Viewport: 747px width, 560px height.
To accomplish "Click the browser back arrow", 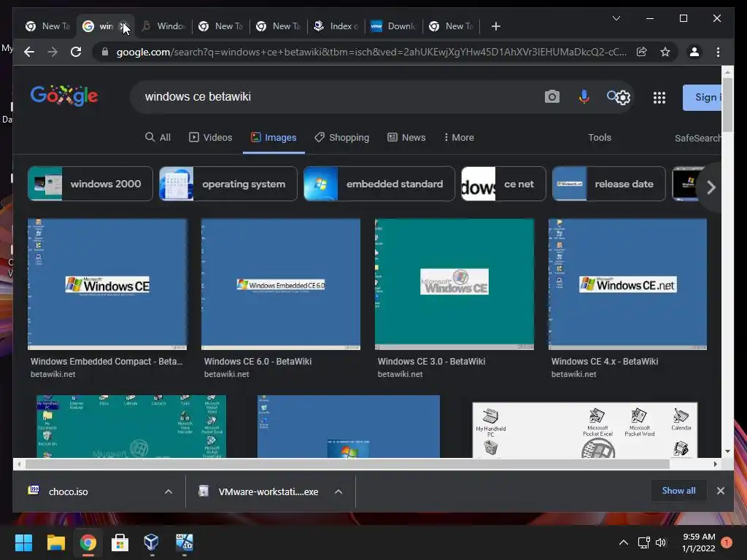I will (x=29, y=52).
